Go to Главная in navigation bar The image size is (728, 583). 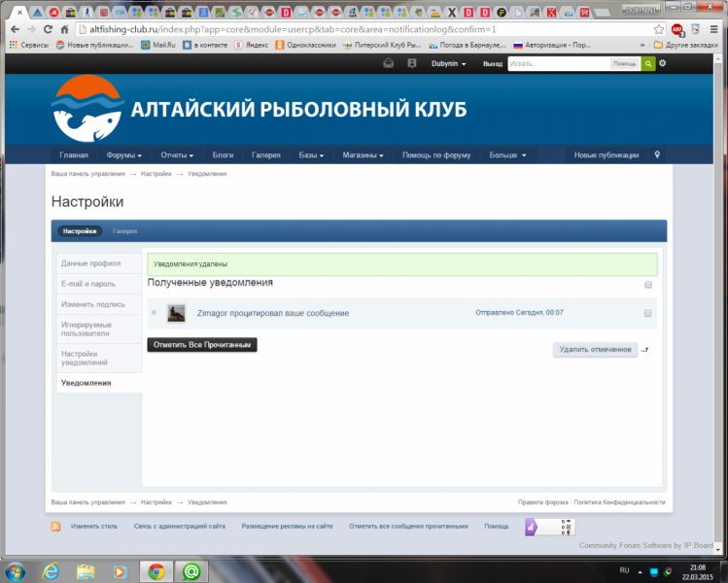(74, 155)
